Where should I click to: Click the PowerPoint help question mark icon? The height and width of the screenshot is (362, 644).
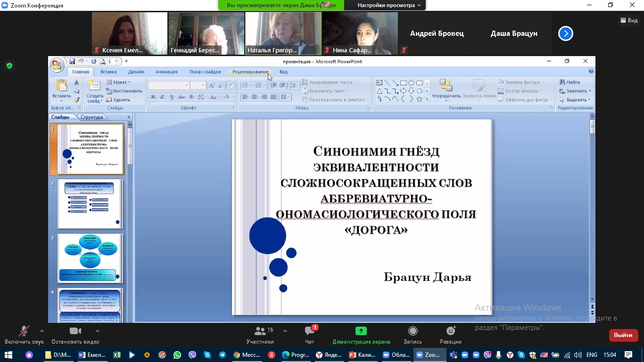[x=591, y=72]
